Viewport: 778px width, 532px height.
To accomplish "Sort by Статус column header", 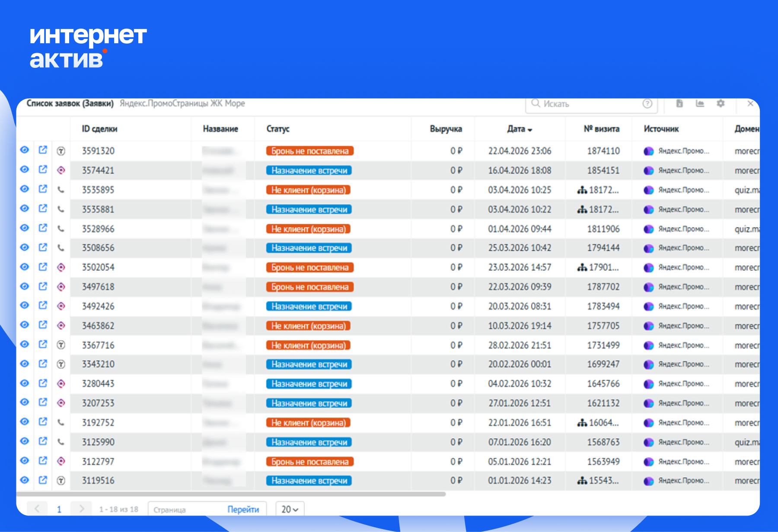I will pyautogui.click(x=278, y=129).
